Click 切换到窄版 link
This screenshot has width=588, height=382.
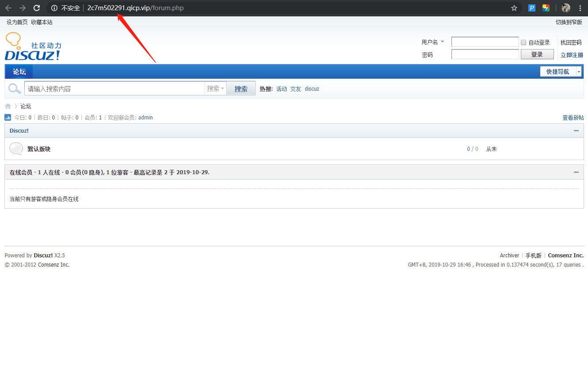(x=569, y=22)
